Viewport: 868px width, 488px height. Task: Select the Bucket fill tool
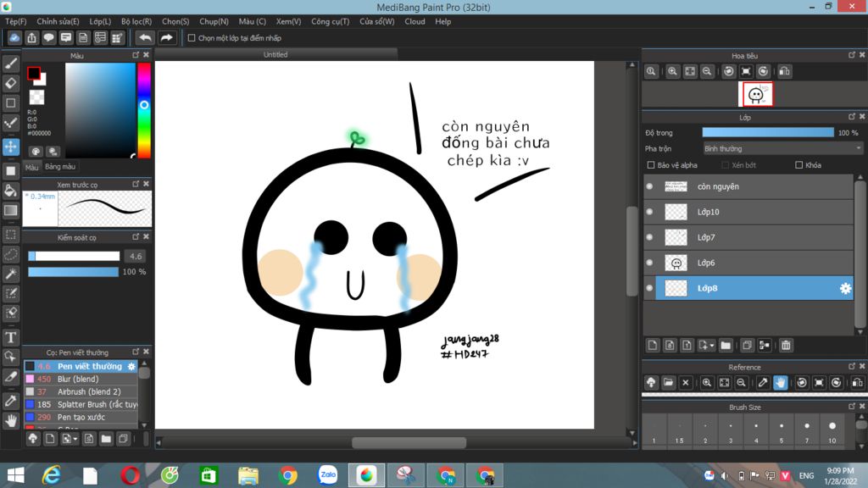10,191
